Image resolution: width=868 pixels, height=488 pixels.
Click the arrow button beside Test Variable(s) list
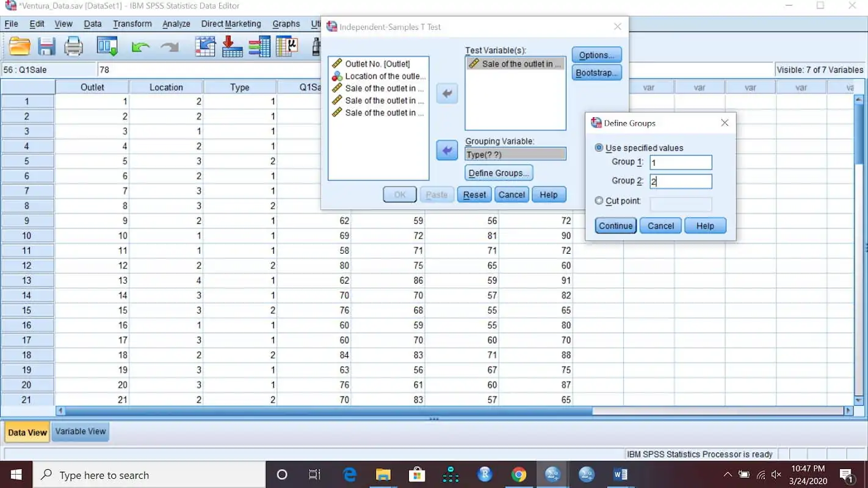(x=447, y=94)
